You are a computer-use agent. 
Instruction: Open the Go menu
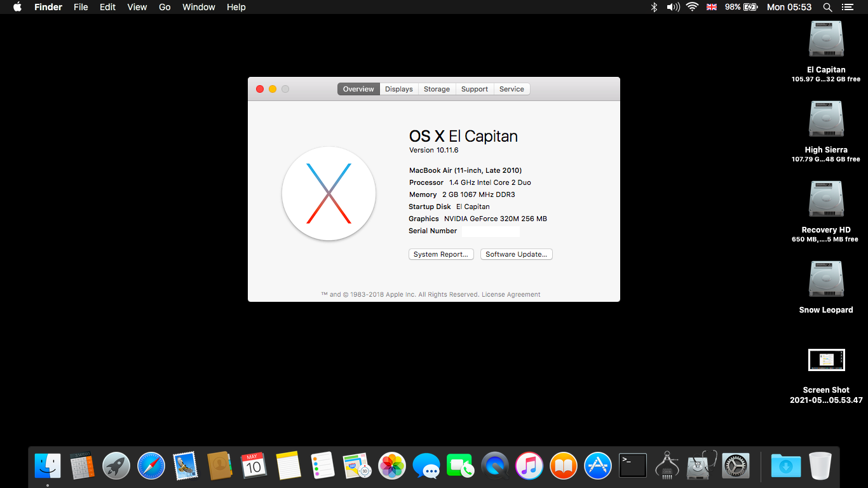tap(165, 7)
